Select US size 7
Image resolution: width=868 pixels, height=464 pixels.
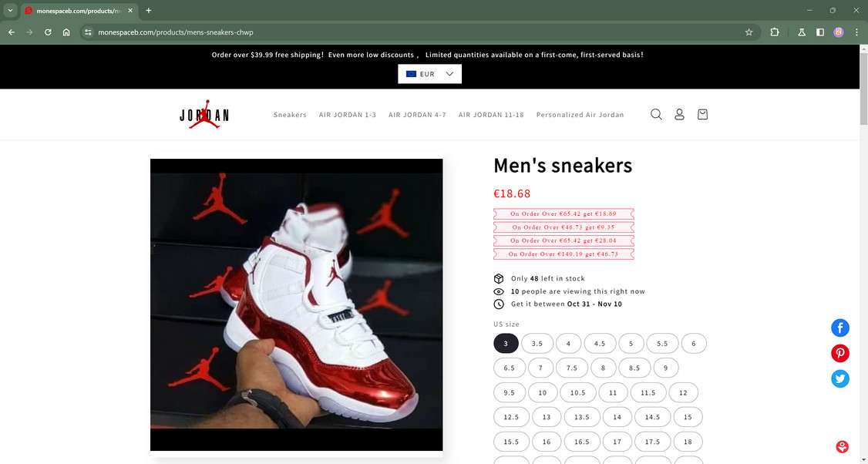(541, 368)
